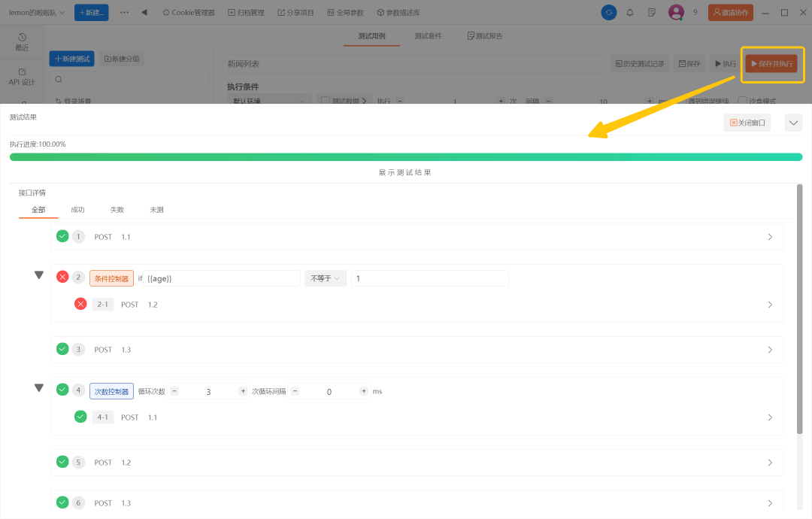Collapse the step 4 loop controller
This screenshot has height=519, width=812.
(x=39, y=388)
